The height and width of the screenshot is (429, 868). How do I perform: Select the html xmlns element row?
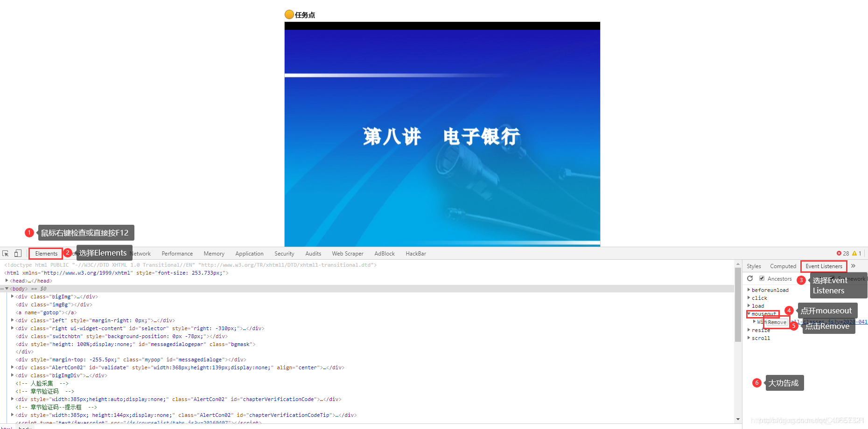point(367,273)
